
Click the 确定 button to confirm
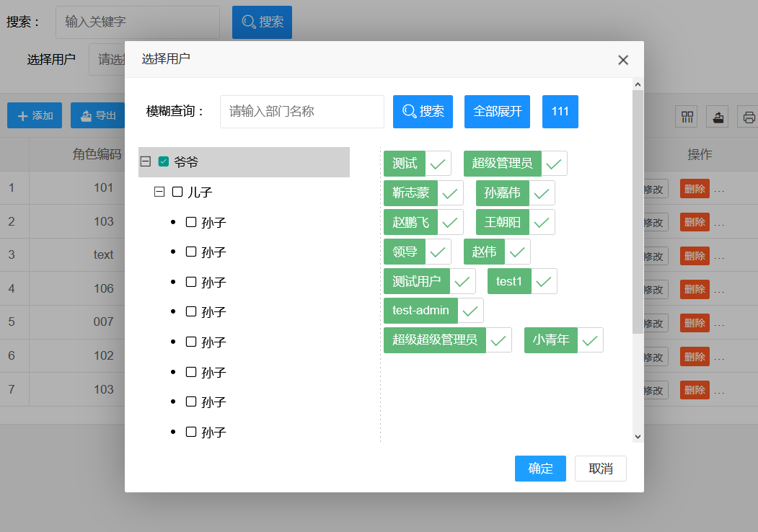click(x=540, y=469)
